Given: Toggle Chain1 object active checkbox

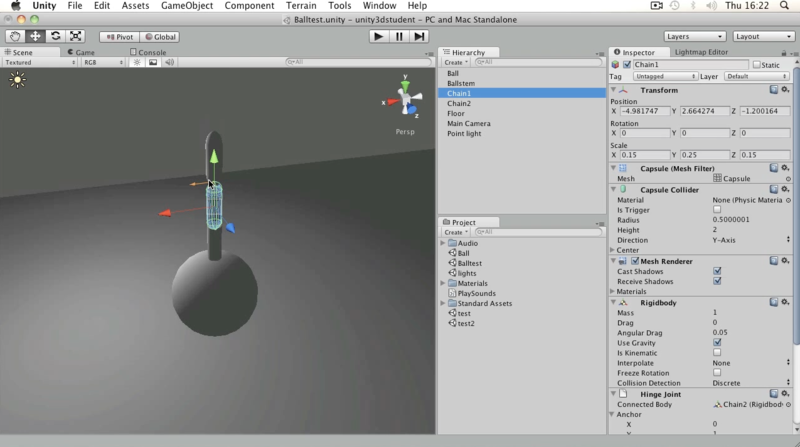Looking at the screenshot, I should click(627, 65).
